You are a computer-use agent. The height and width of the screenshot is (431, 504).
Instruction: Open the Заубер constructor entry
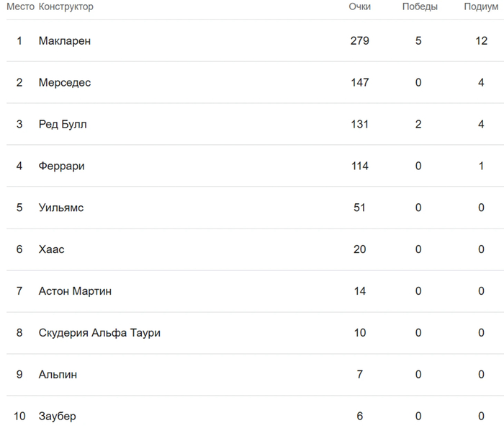click(57, 417)
